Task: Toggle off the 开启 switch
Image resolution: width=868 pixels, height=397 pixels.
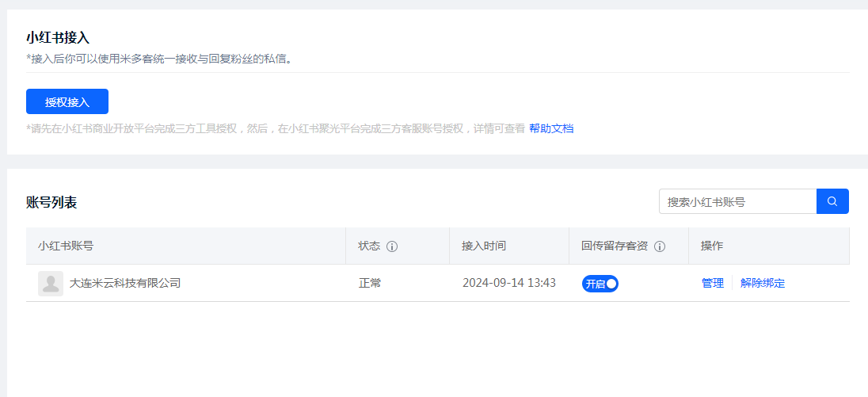Action: pyautogui.click(x=600, y=284)
